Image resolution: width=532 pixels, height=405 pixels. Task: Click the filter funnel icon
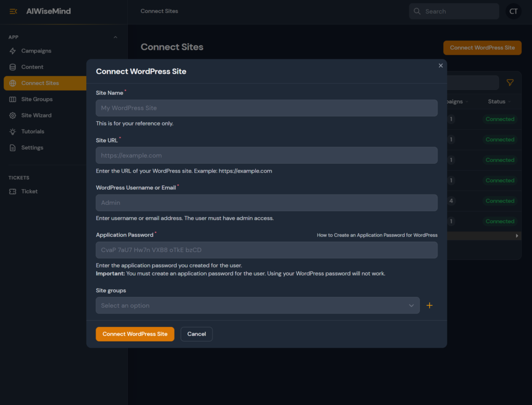tap(510, 82)
